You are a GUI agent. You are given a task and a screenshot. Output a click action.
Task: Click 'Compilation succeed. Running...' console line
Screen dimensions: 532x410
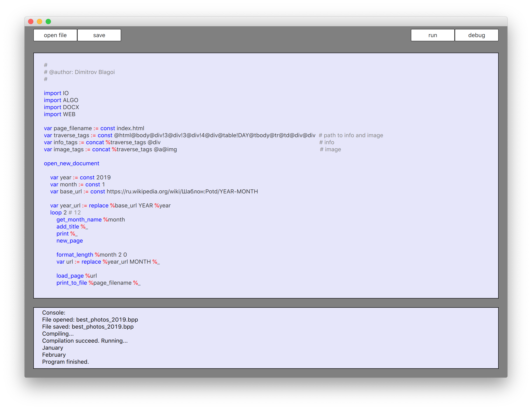85,341
